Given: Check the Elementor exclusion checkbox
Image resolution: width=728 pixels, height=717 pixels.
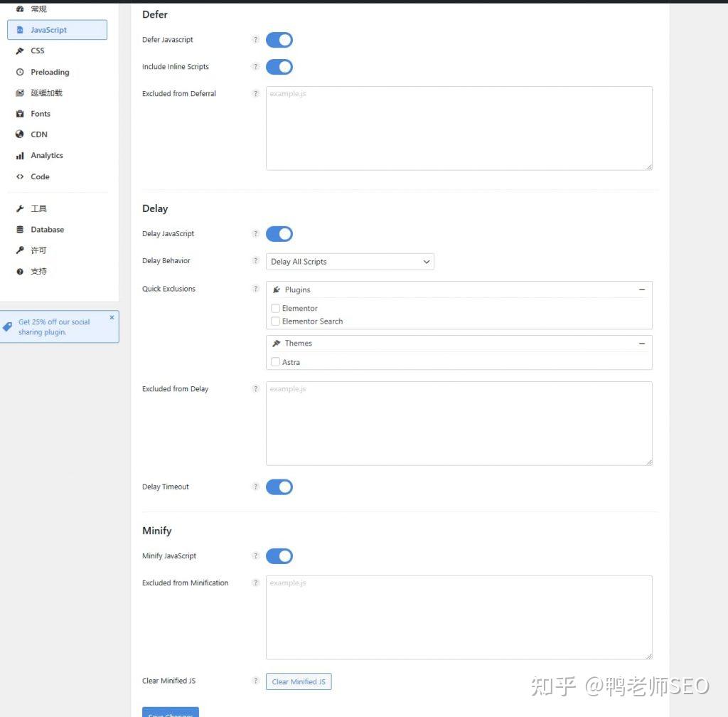Looking at the screenshot, I should pyautogui.click(x=275, y=308).
